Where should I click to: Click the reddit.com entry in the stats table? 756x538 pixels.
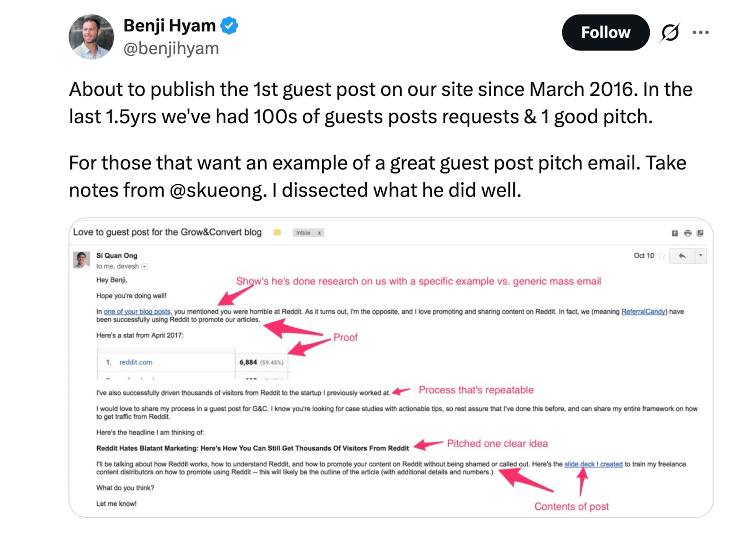(136, 362)
